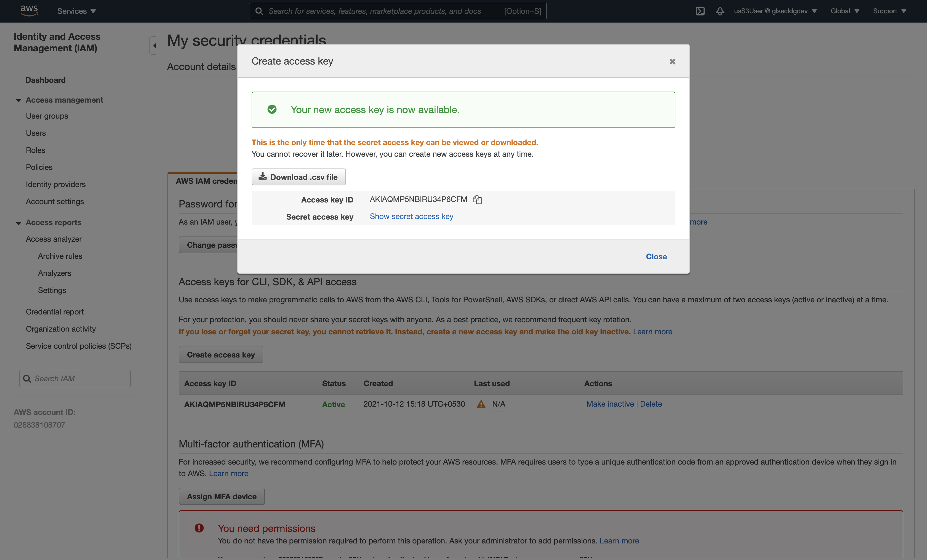Image resolution: width=927 pixels, height=560 pixels.
Task: Open the Support dropdown menu
Action: coord(889,11)
